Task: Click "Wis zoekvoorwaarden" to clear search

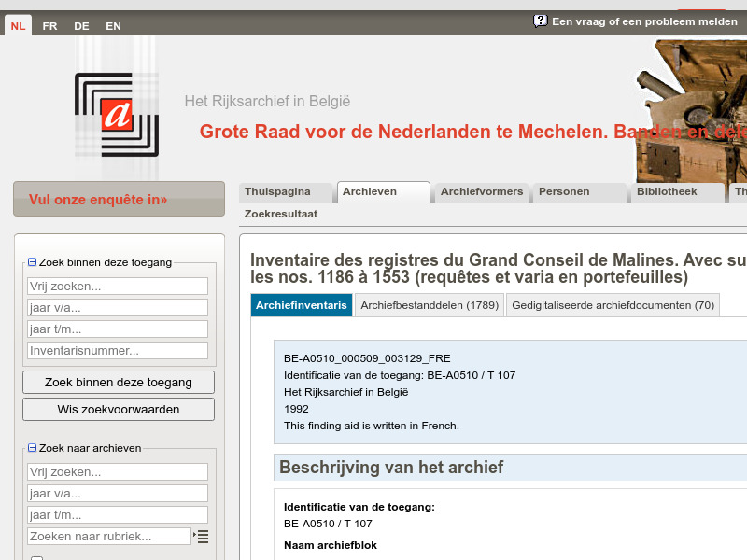Action: [119, 409]
